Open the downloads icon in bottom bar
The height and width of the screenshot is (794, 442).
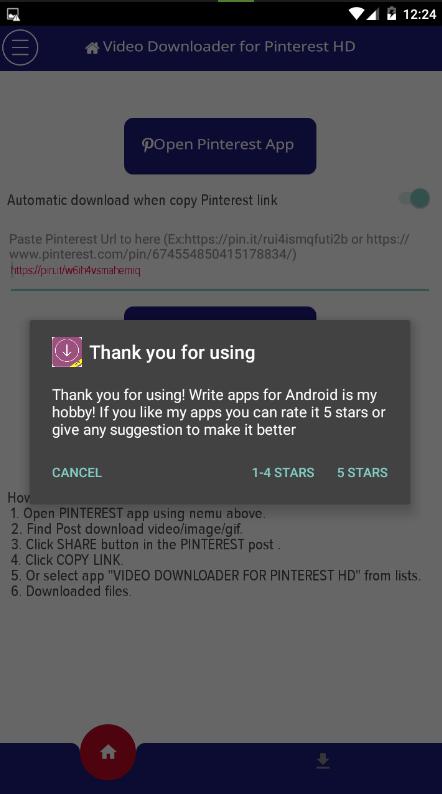click(x=323, y=761)
